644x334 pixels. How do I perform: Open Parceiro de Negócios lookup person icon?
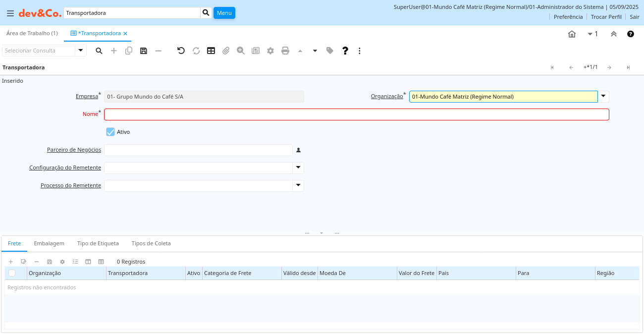[299, 150]
